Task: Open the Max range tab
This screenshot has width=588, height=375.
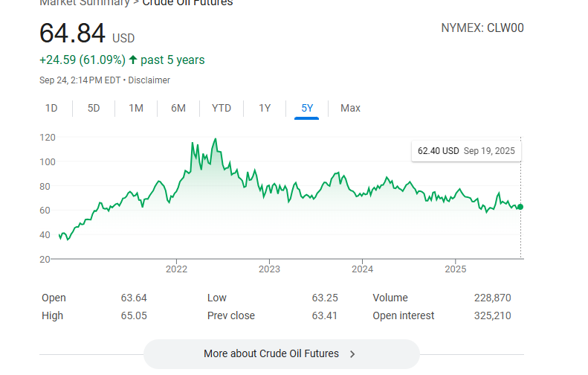Action: click(350, 108)
